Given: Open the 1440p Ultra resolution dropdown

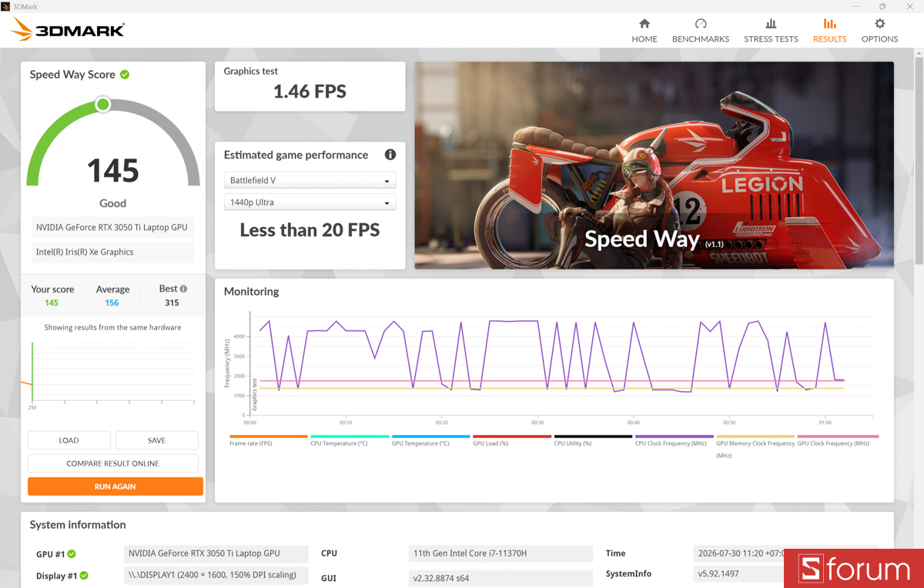Looking at the screenshot, I should click(310, 202).
